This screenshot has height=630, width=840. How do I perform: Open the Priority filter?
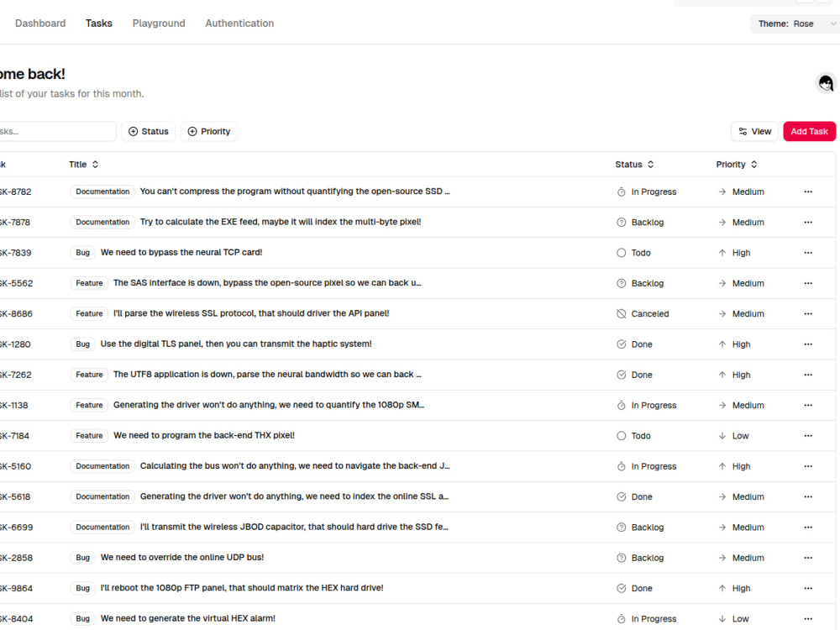209,132
